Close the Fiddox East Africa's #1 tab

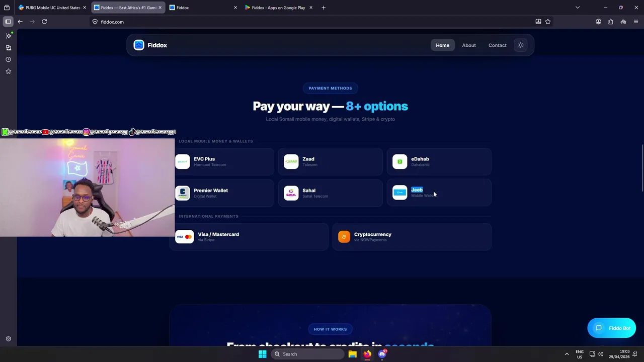(160, 8)
